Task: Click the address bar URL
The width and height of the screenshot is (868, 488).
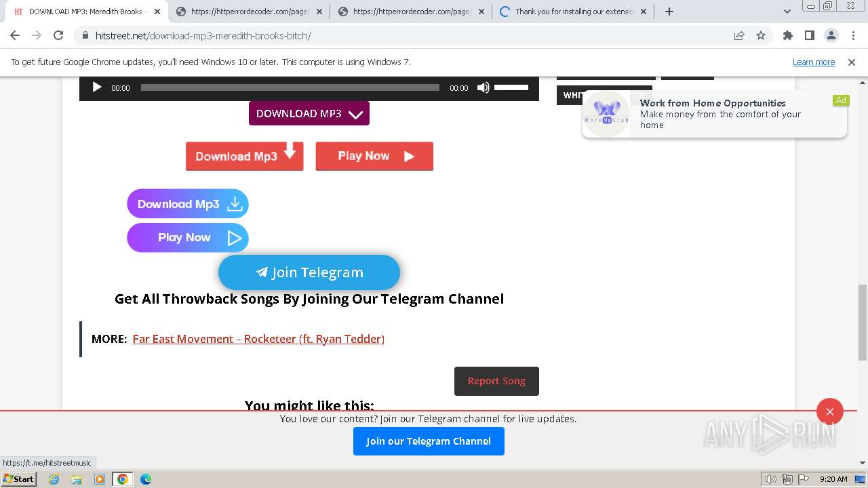Action: (203, 36)
